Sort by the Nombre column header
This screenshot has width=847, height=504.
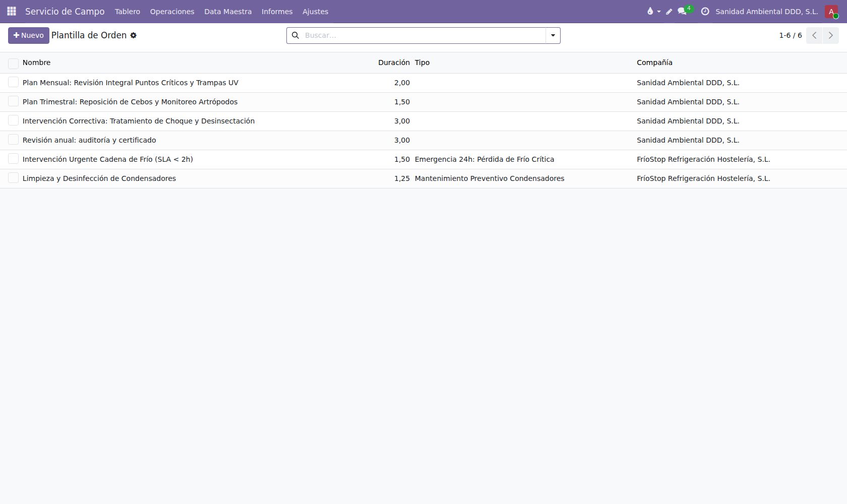(36, 62)
